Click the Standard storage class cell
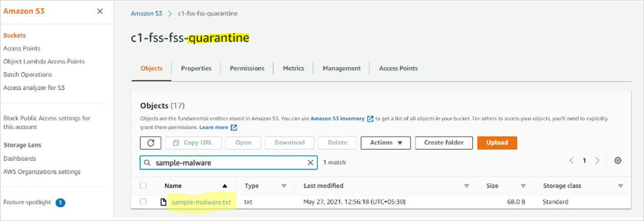Image resolution: width=644 pixels, height=221 pixels. click(556, 202)
